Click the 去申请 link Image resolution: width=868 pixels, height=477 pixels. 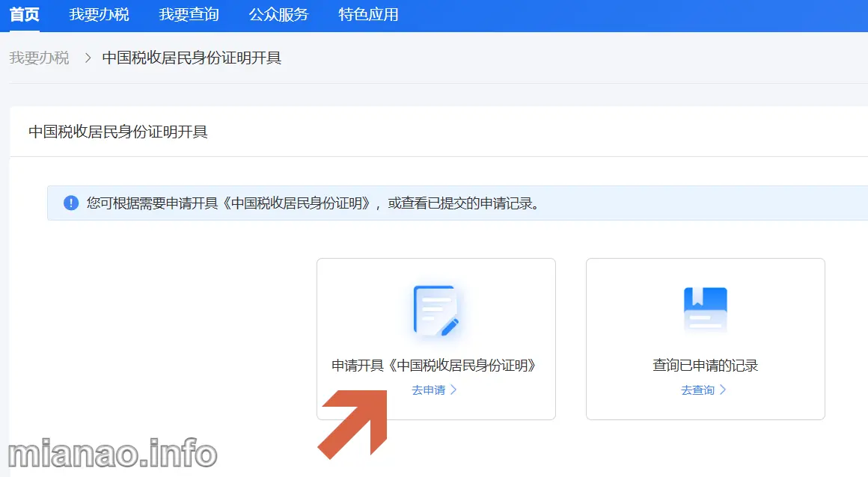[428, 390]
